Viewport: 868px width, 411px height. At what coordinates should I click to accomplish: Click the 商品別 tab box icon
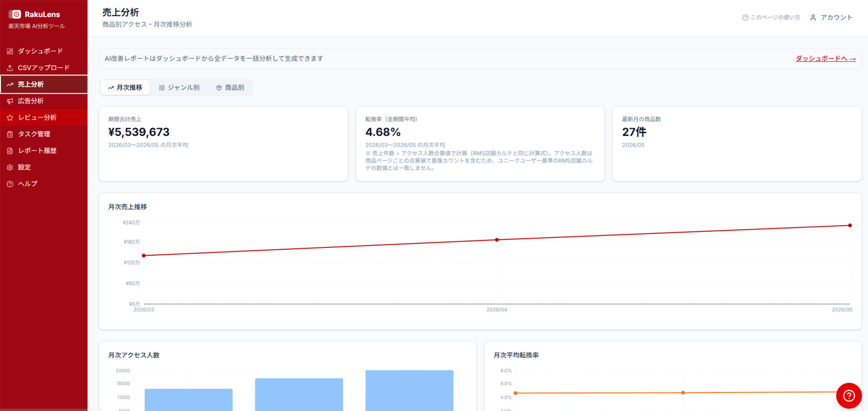click(219, 88)
